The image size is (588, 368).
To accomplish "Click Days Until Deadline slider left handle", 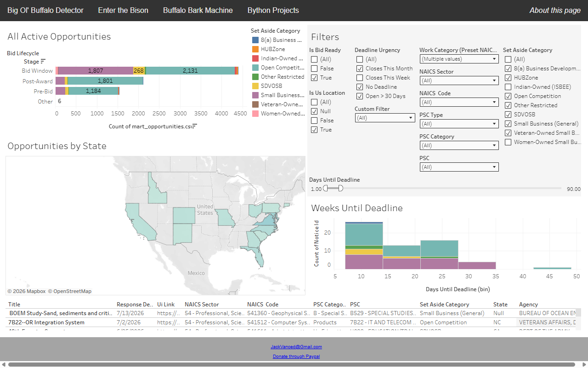I will click(x=325, y=188).
